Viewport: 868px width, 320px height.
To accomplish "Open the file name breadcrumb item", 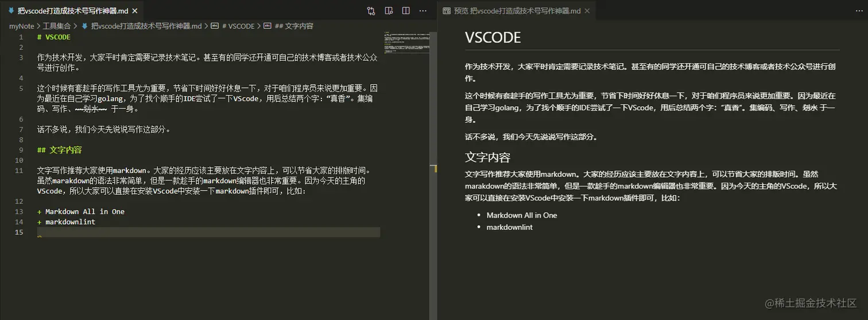I will coord(146,26).
